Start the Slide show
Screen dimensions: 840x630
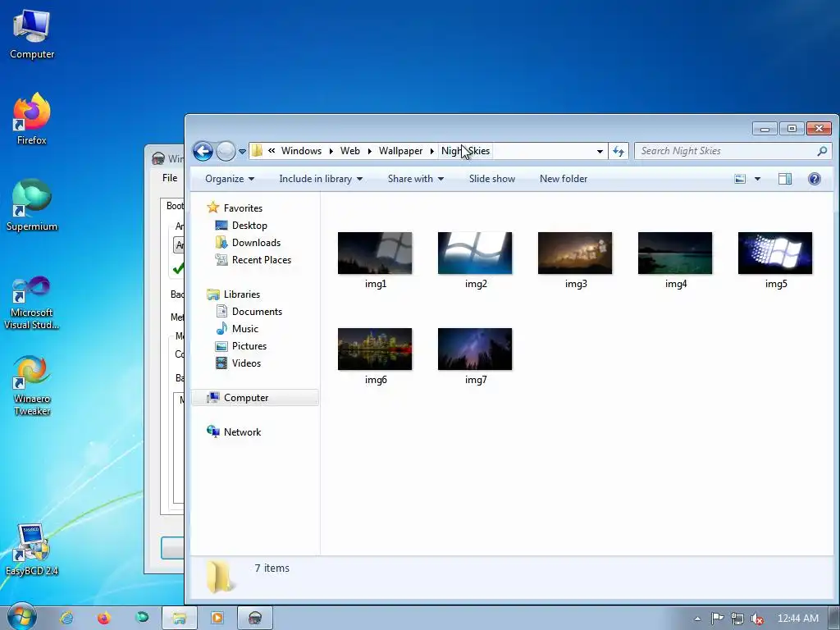pyautogui.click(x=492, y=179)
